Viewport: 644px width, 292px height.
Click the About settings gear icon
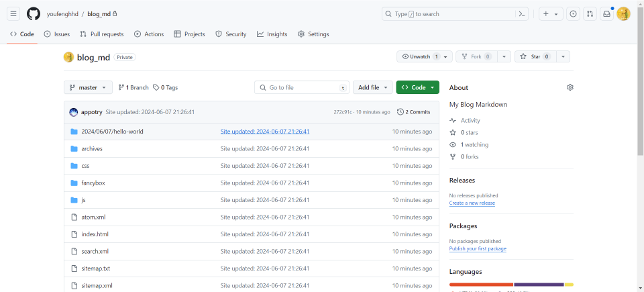tap(570, 87)
